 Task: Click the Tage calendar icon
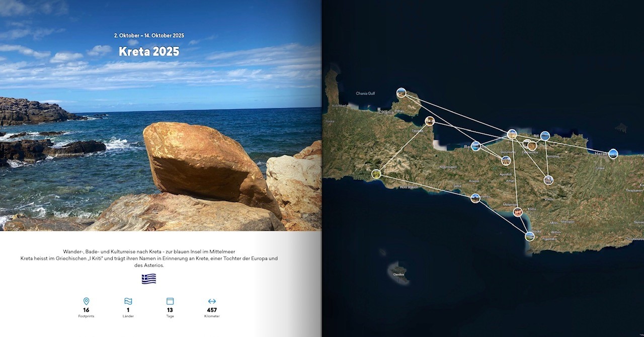point(170,301)
